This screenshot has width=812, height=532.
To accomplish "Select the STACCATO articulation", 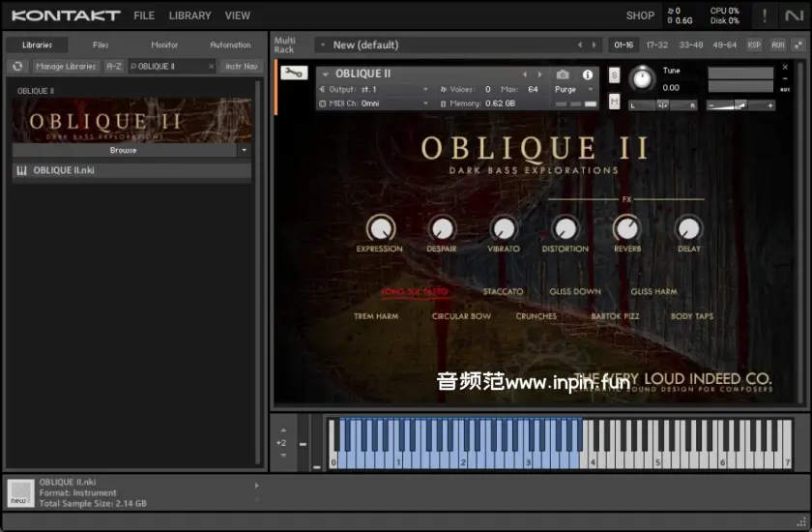I will pos(503,291).
